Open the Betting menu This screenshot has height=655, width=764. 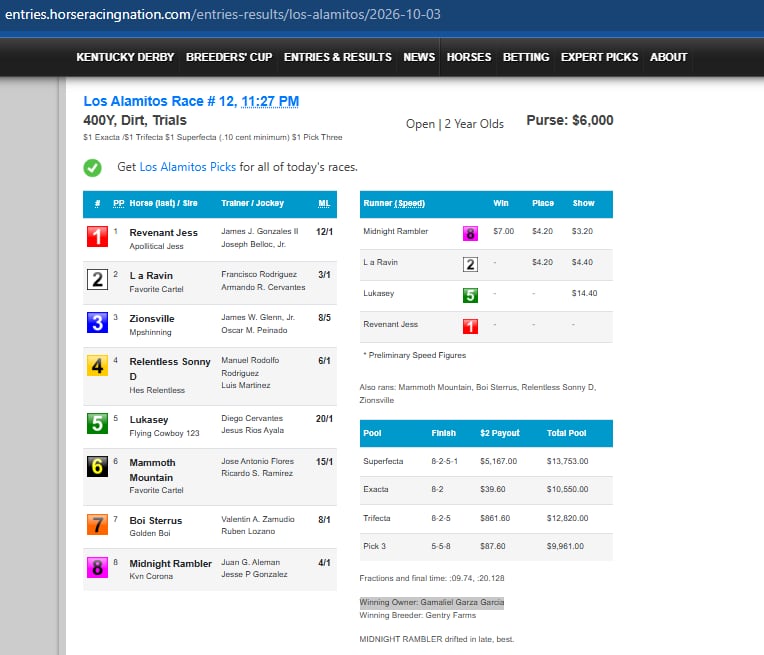tap(526, 57)
